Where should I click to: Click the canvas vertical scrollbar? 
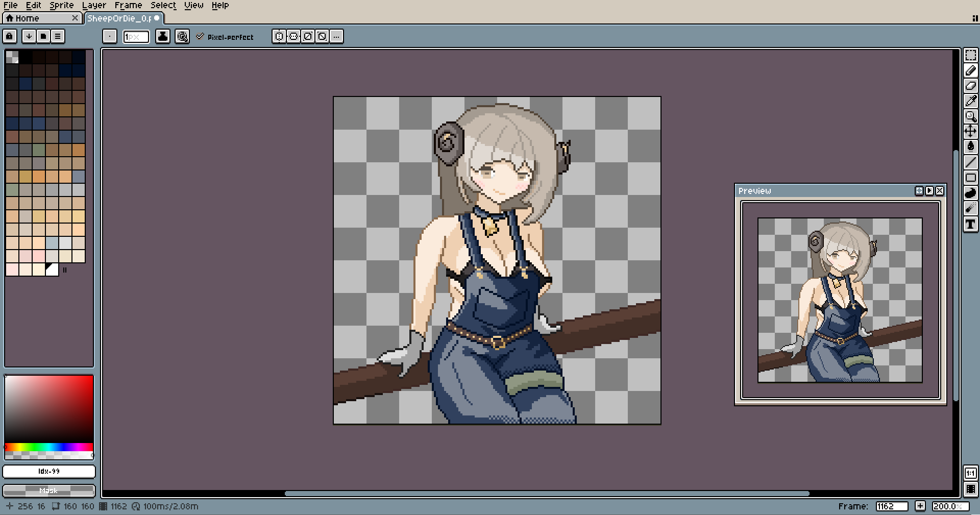pyautogui.click(x=956, y=275)
